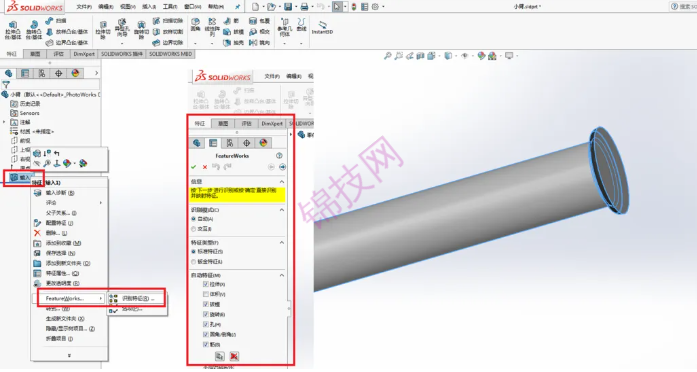The image size is (697, 372).
Task: Click green OK check in FeatureWorks panel
Action: pyautogui.click(x=193, y=167)
